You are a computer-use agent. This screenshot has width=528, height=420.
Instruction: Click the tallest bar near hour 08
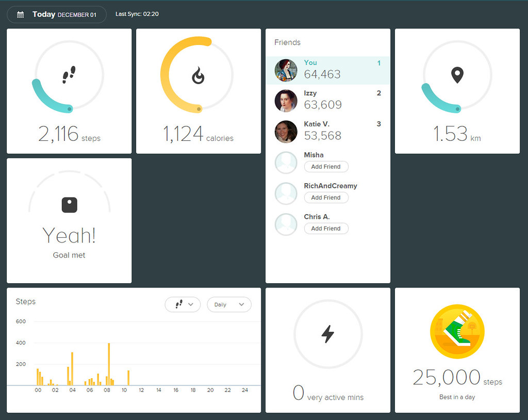coord(109,364)
